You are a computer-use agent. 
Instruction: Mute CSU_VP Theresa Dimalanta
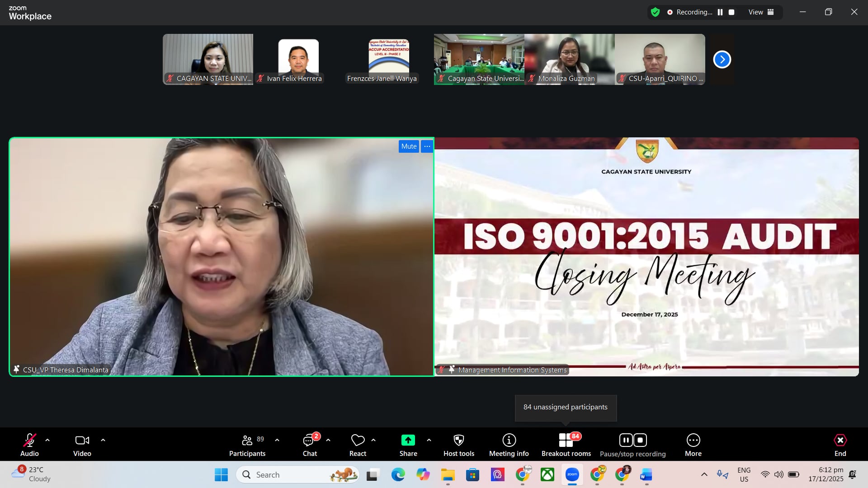click(409, 146)
